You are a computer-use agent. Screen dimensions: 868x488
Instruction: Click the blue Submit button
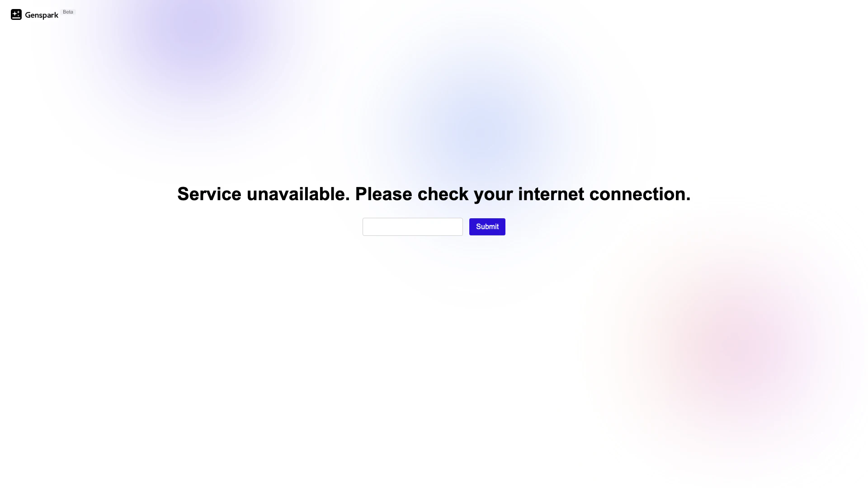tap(487, 227)
